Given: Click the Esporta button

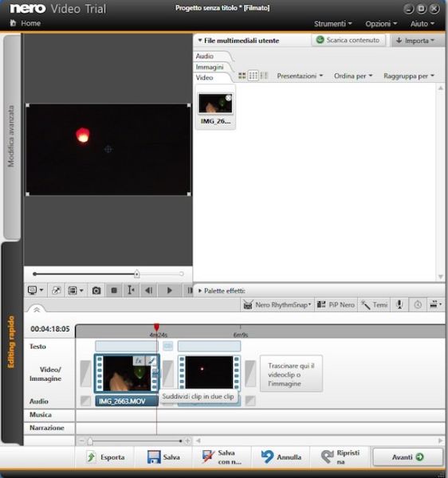Looking at the screenshot, I should (x=105, y=457).
